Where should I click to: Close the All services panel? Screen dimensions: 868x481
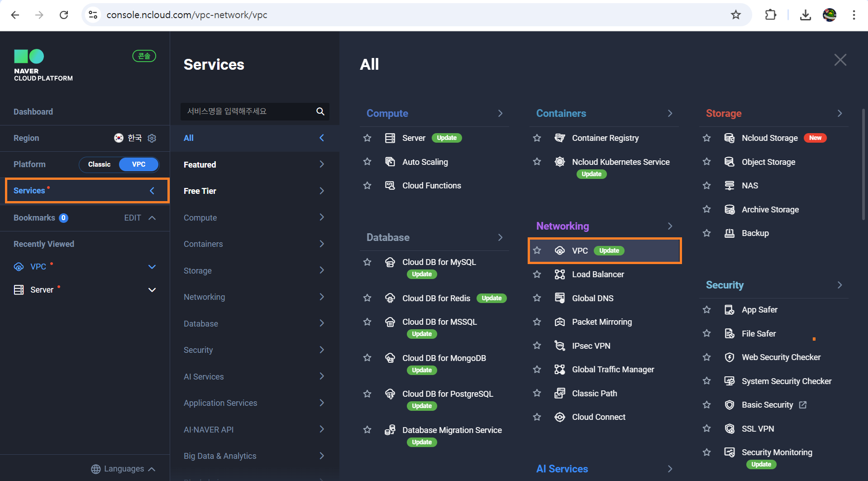(840, 60)
